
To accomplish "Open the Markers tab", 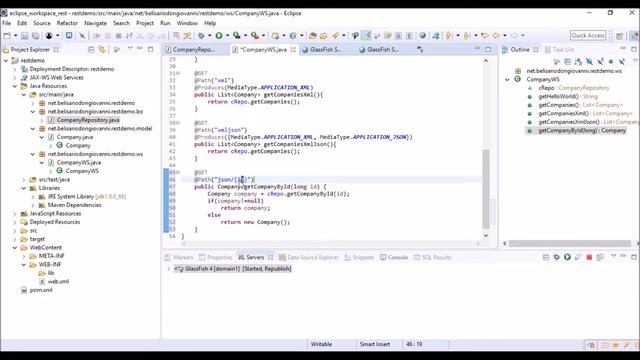I will pos(179,257).
